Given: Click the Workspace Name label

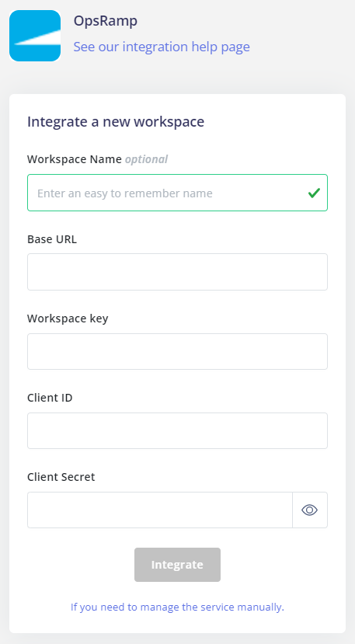Looking at the screenshot, I should pos(75,159).
